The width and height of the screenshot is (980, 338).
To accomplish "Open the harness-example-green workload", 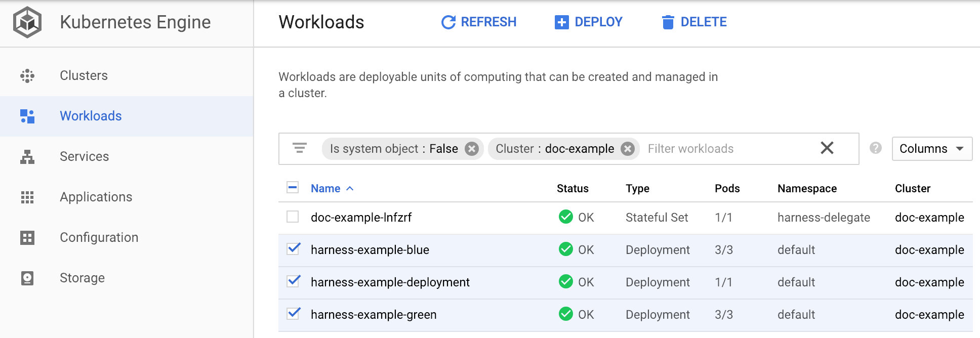I will coord(374,315).
